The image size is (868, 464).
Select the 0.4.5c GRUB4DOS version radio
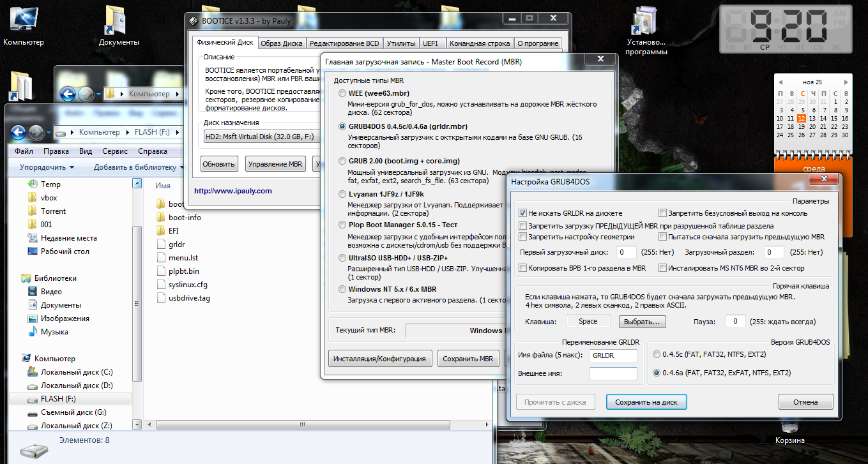point(657,354)
